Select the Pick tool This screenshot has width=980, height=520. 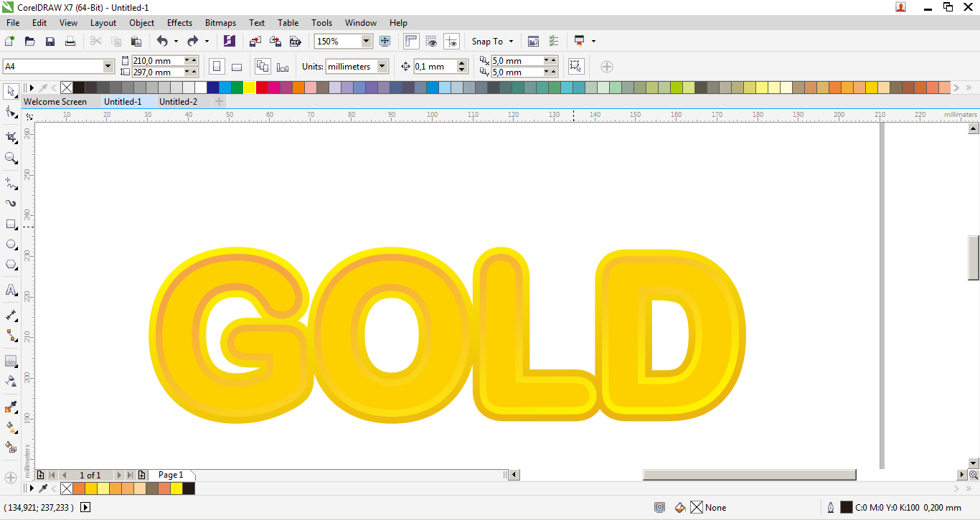click(10, 91)
